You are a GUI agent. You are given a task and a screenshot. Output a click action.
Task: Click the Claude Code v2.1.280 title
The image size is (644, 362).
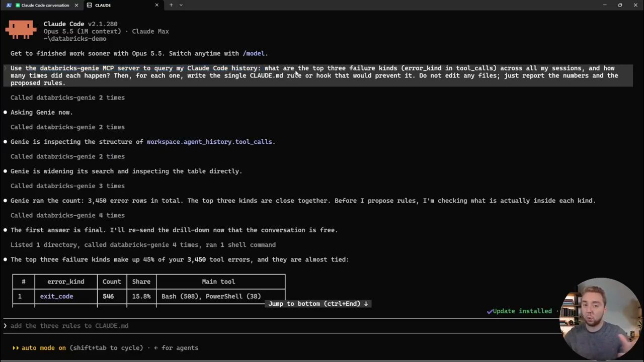tap(80, 24)
